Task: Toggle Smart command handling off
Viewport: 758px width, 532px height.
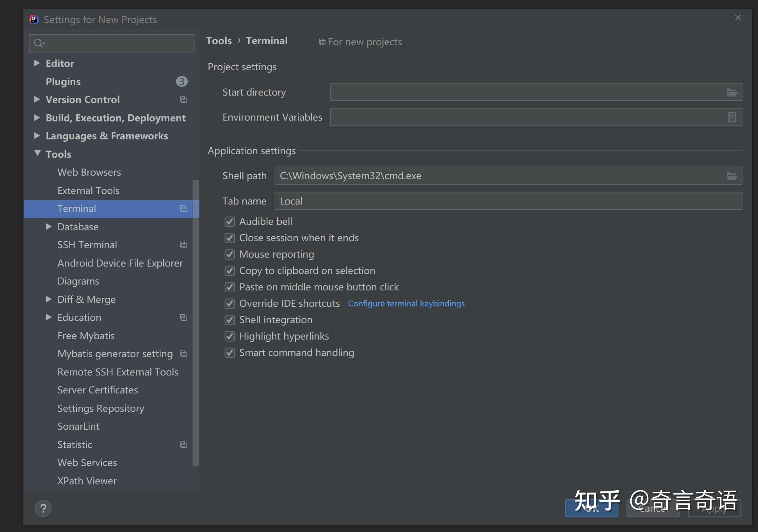Action: pyautogui.click(x=230, y=352)
